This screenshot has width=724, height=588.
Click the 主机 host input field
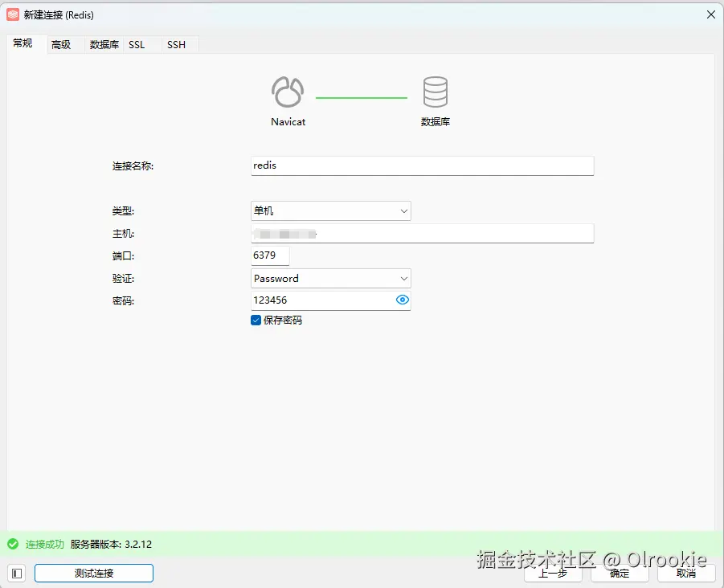423,234
